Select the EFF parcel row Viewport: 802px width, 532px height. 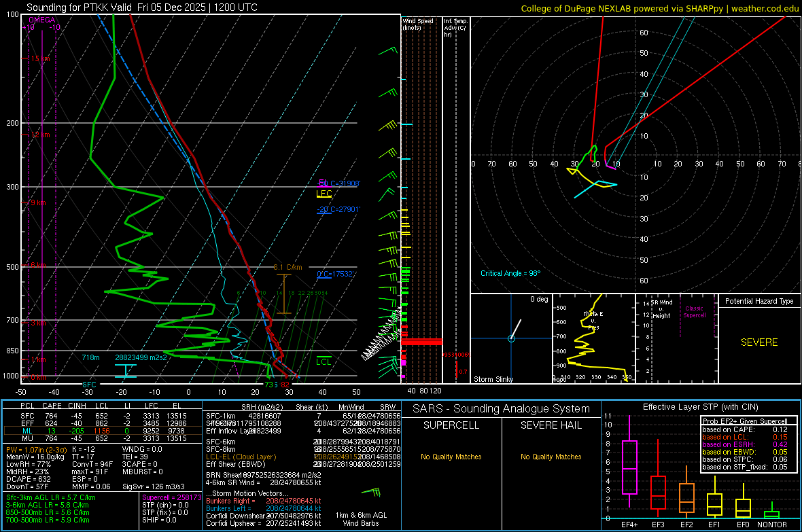(x=103, y=423)
